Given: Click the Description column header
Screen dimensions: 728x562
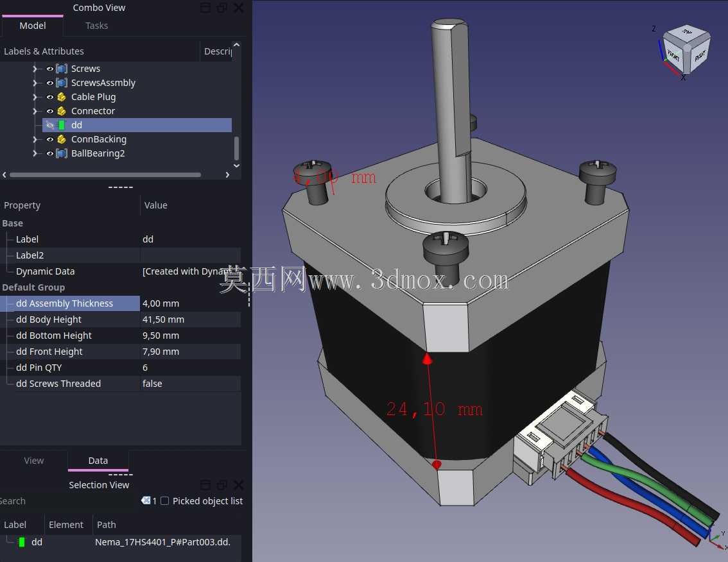Looking at the screenshot, I should click(x=217, y=51).
